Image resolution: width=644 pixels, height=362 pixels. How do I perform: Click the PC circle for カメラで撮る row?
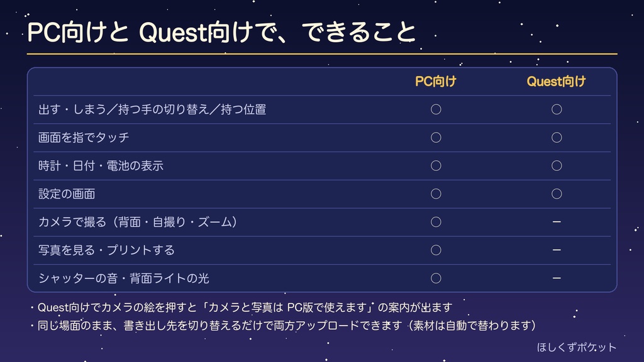pos(436,222)
